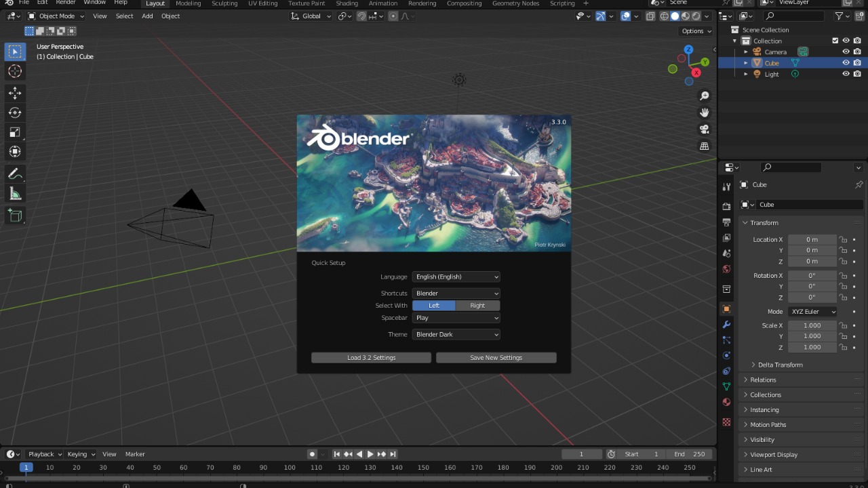Image resolution: width=868 pixels, height=488 pixels.
Task: Click the zoom magnifier viewport icon
Action: click(x=705, y=96)
